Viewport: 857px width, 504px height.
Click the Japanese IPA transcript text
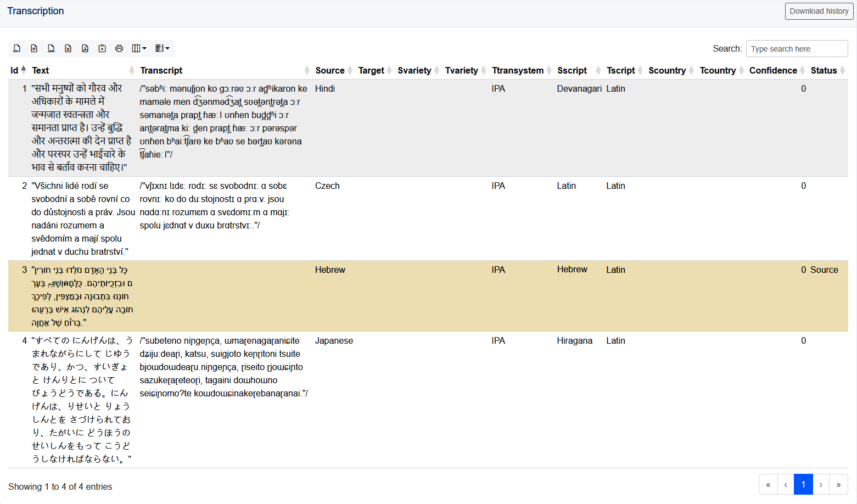(x=223, y=367)
